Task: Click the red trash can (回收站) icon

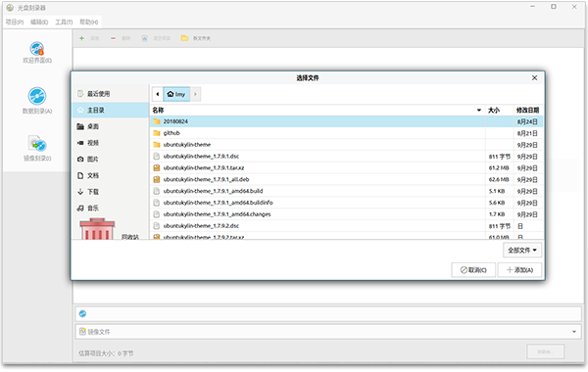Action: (97, 229)
